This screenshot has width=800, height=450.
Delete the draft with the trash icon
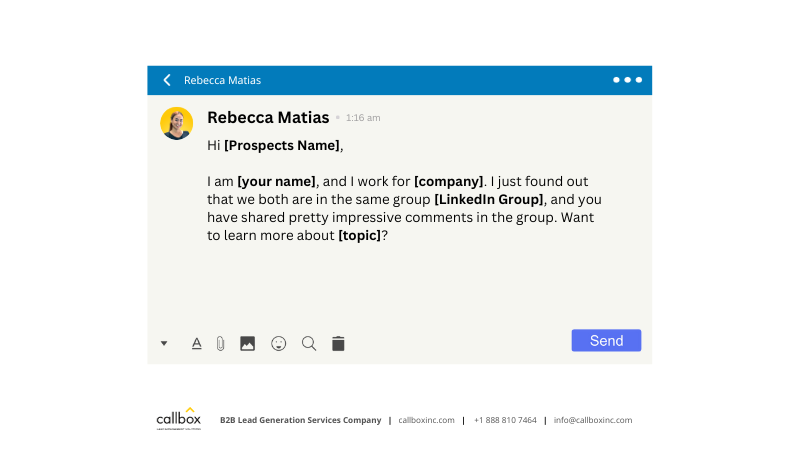pos(338,343)
